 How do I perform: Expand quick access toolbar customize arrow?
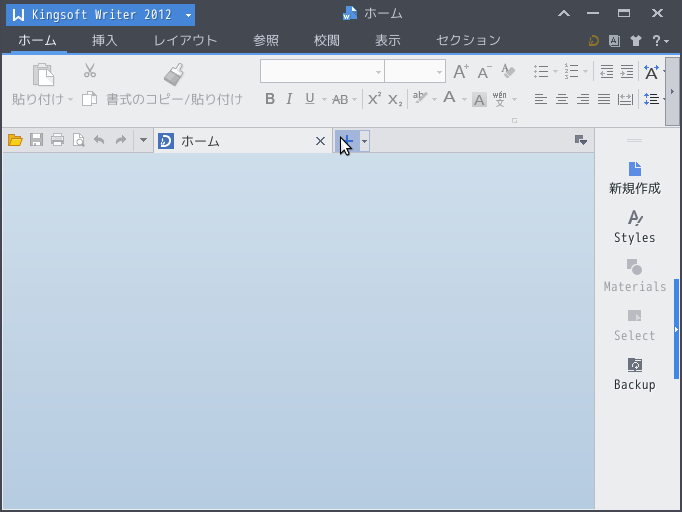click(x=143, y=140)
